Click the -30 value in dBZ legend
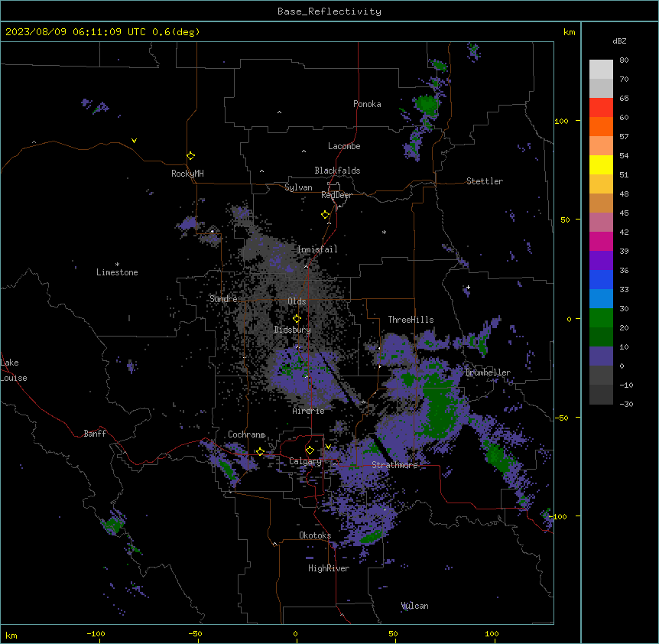 (x=626, y=404)
